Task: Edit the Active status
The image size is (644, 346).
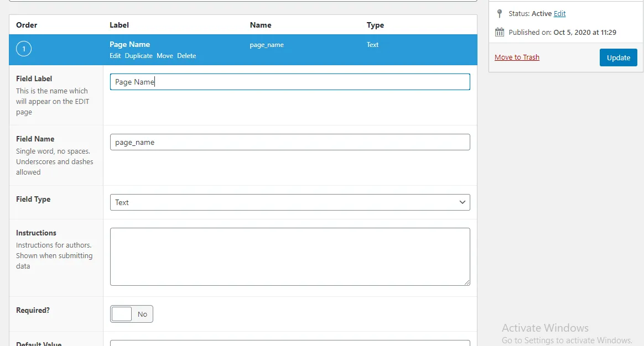Action: pyautogui.click(x=560, y=13)
